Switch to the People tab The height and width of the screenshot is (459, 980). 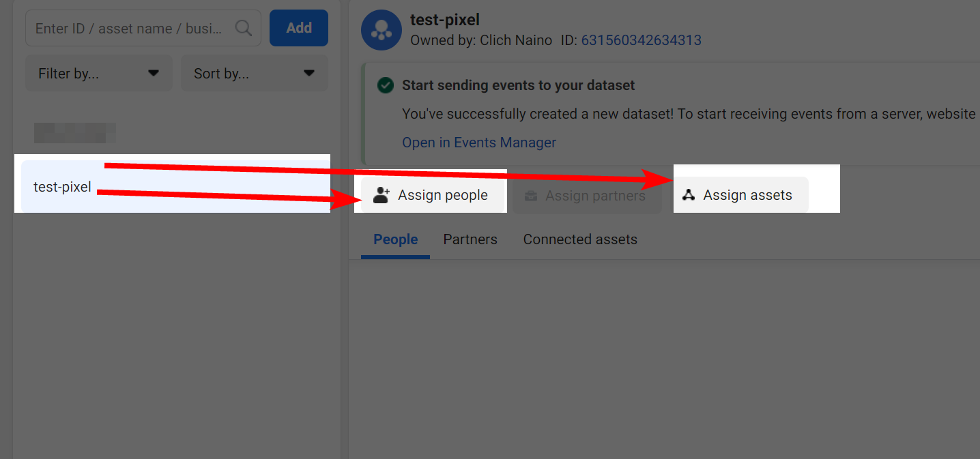(x=396, y=239)
